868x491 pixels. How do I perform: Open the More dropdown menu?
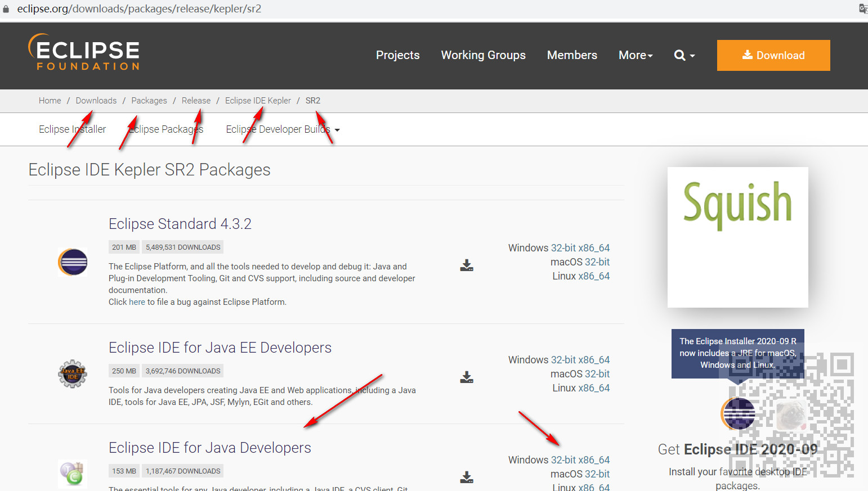pos(636,55)
